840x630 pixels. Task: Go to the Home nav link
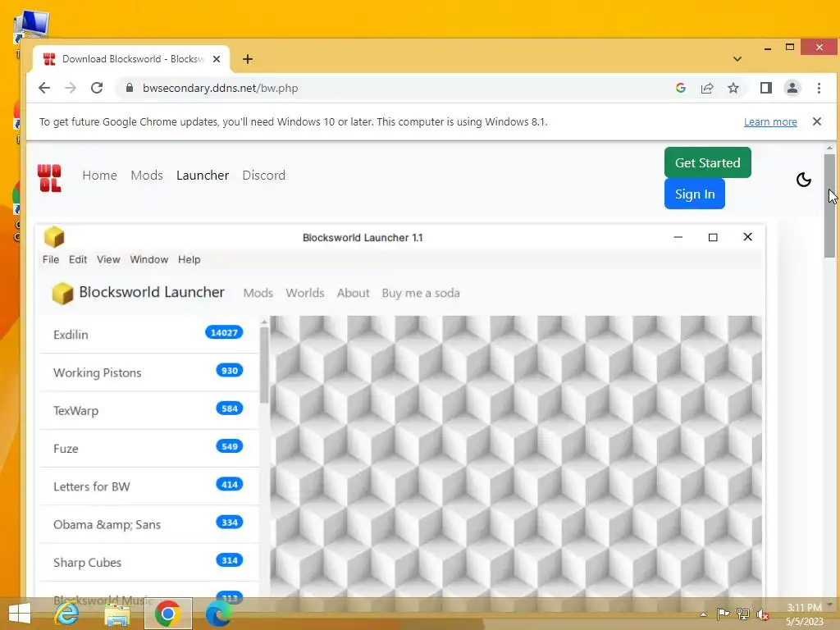click(99, 176)
